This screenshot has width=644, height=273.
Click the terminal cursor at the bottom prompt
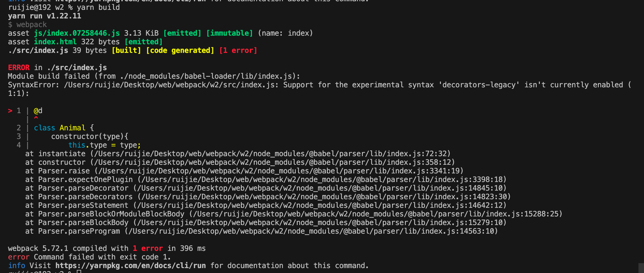[79, 272]
